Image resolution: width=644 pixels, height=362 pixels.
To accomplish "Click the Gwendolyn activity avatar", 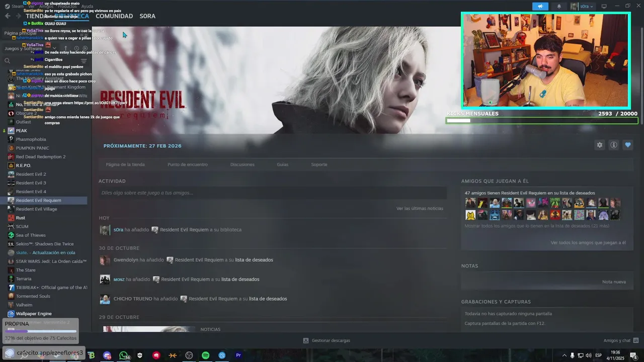I will [105, 260].
